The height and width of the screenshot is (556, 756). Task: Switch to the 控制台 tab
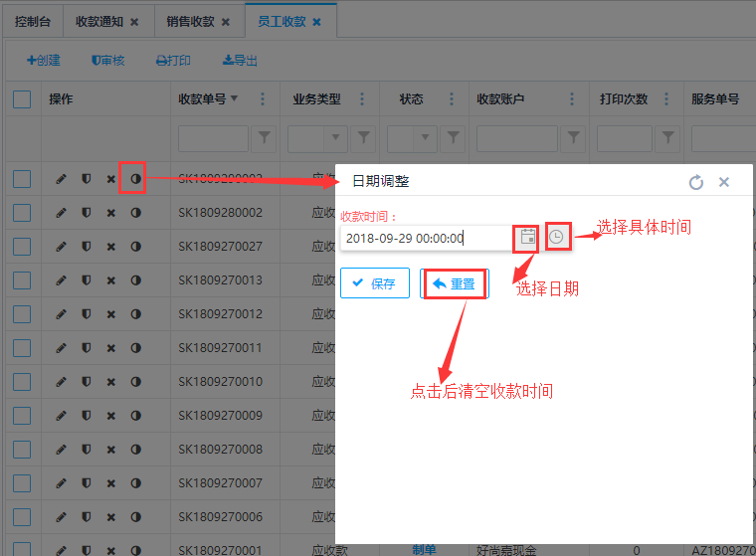(33, 21)
